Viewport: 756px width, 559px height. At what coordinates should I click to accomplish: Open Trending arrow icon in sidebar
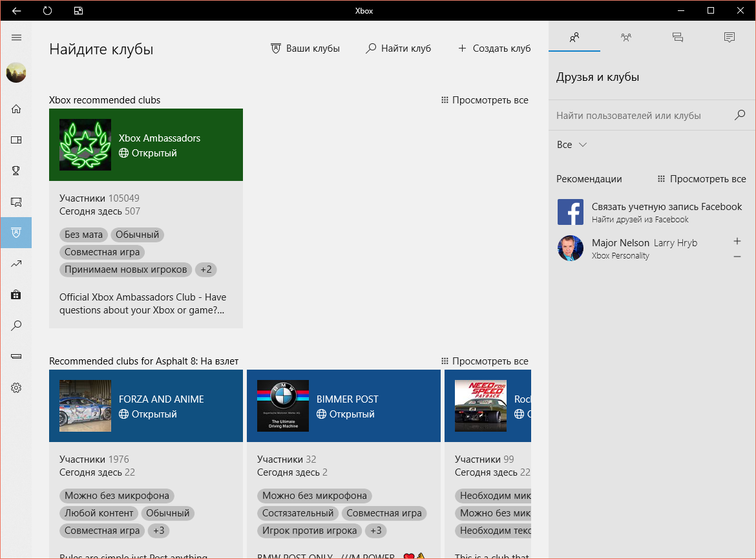click(16, 264)
